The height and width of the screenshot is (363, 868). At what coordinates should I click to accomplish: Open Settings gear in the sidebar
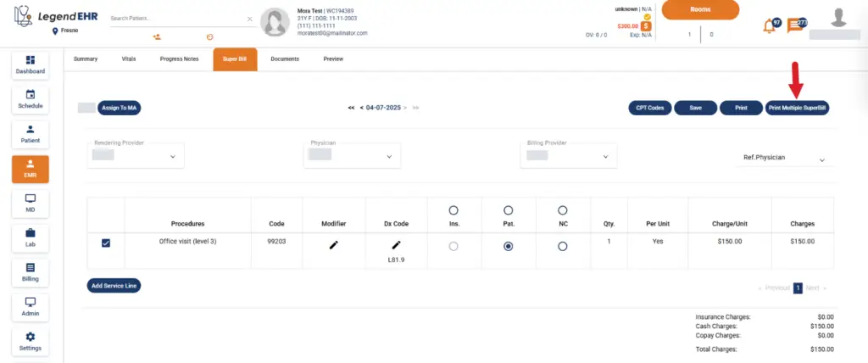(31, 341)
